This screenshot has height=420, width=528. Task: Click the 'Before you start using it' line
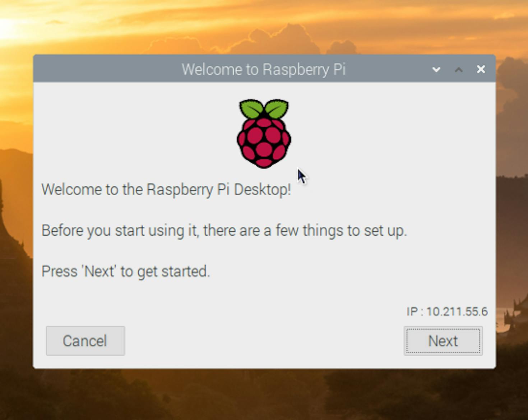point(224,230)
